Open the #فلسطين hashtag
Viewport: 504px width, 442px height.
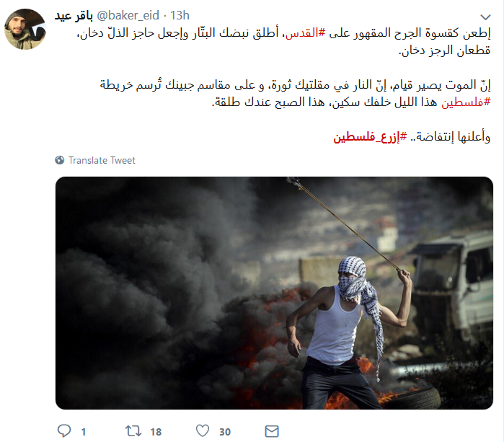pyautogui.click(x=466, y=102)
